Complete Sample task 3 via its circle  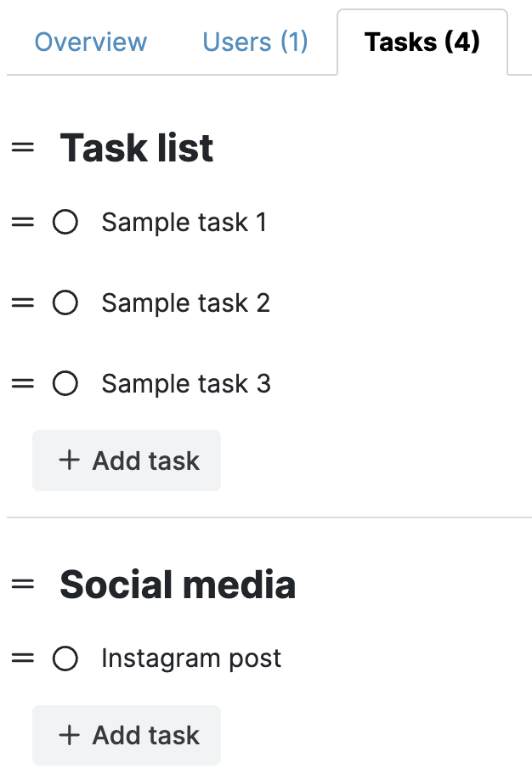coord(65,383)
